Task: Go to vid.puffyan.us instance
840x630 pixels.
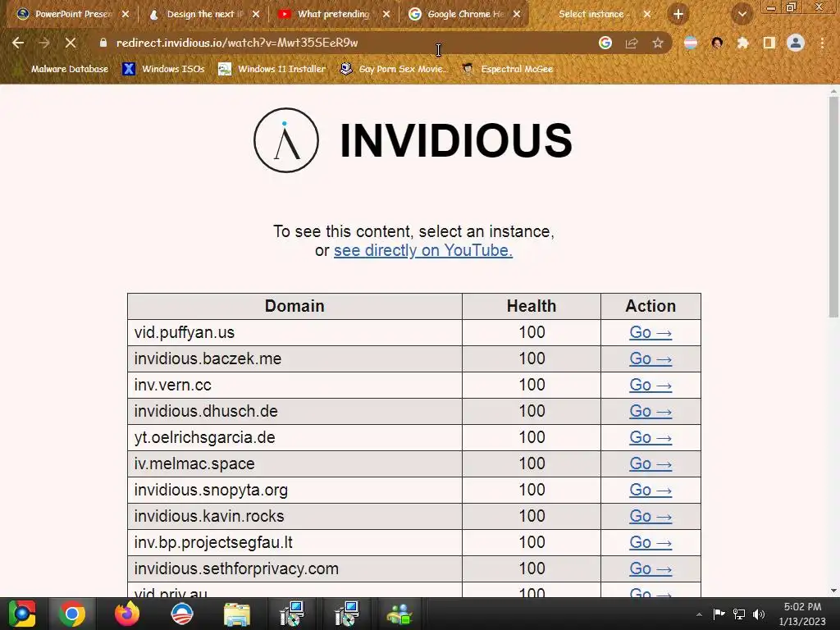Action: pyautogui.click(x=651, y=333)
